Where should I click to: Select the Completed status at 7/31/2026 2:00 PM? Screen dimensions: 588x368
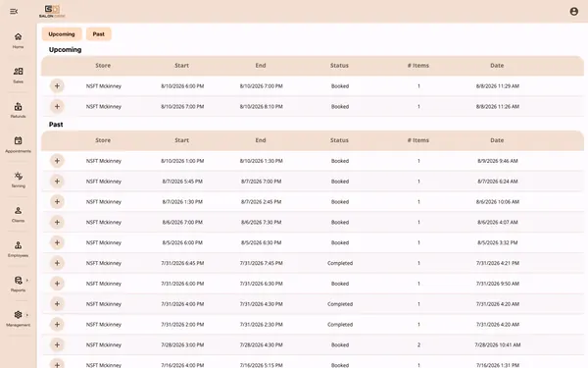[x=340, y=325]
